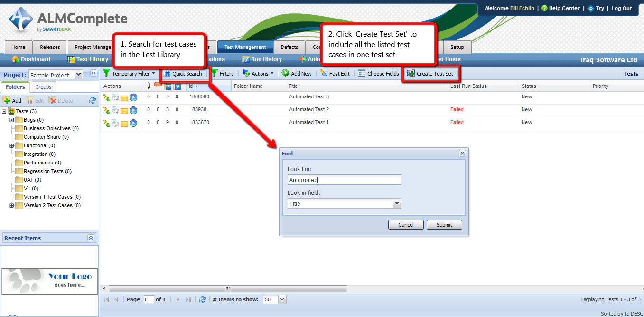644x317 pixels.
Task: Refresh the folder tree panel
Action: click(x=92, y=100)
